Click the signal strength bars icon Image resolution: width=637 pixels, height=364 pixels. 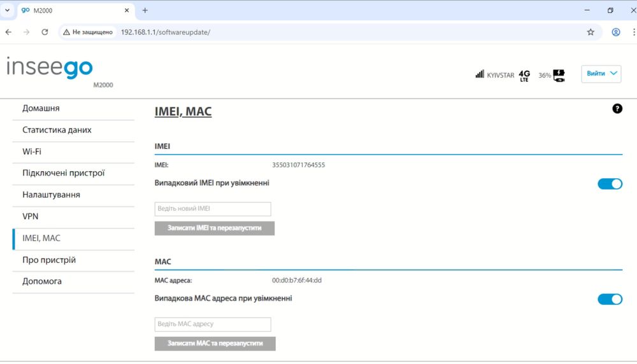click(480, 74)
